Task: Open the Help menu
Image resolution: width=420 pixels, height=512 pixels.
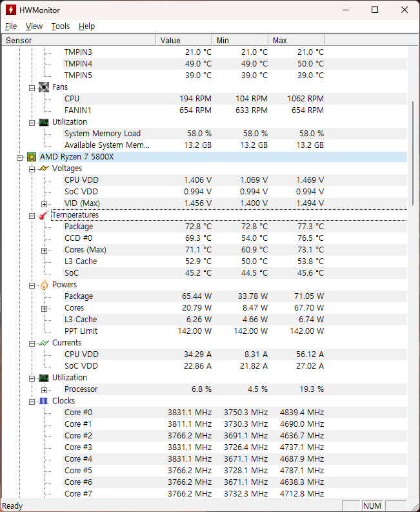Action: click(x=87, y=26)
